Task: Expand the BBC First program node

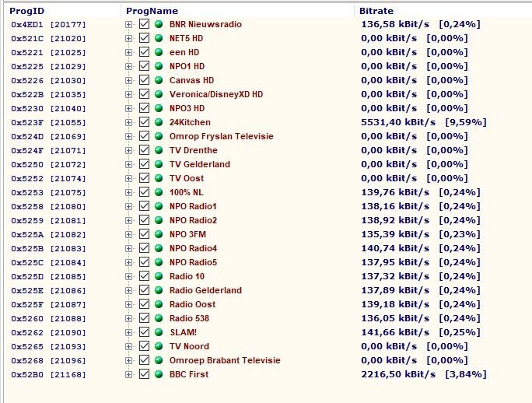Action: [x=128, y=374]
